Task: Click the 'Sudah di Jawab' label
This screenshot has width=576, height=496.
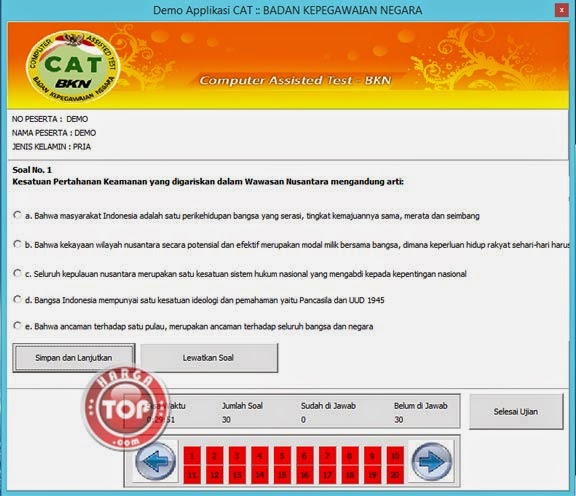Action: pyautogui.click(x=328, y=406)
